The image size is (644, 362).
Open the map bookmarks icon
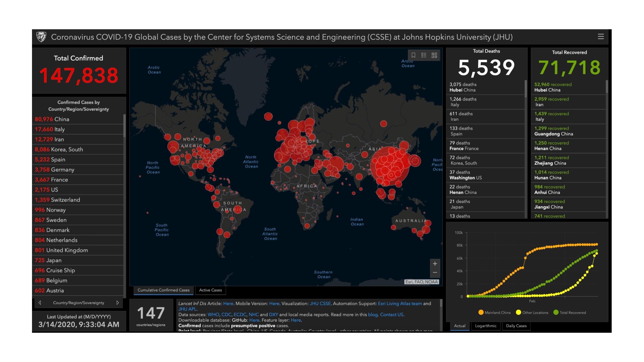[413, 55]
